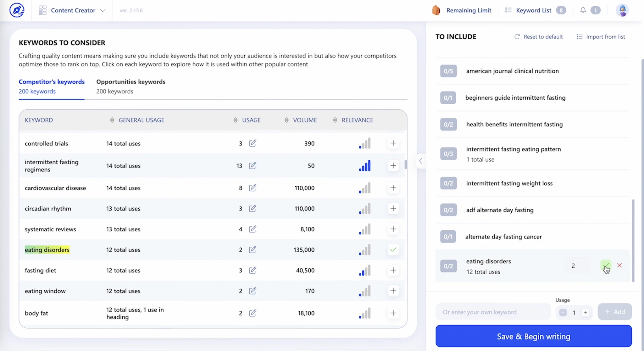Click the Or enter your own keyword field
Viewport: 644px width, 351px height.
coord(492,312)
